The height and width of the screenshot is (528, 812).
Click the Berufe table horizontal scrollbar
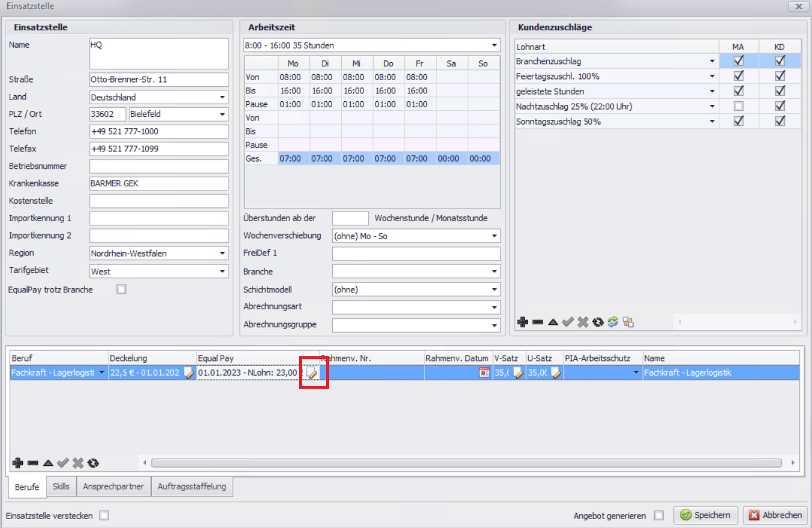point(467,463)
